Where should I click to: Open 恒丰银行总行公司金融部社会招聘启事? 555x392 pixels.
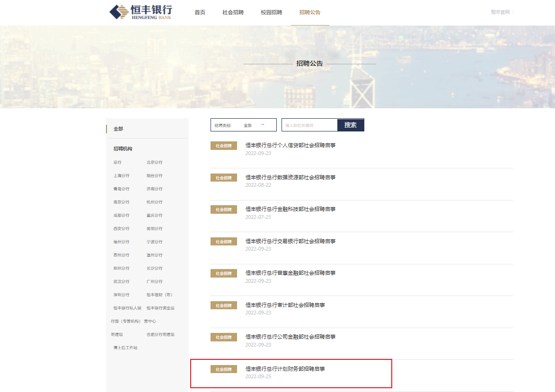tap(290, 337)
